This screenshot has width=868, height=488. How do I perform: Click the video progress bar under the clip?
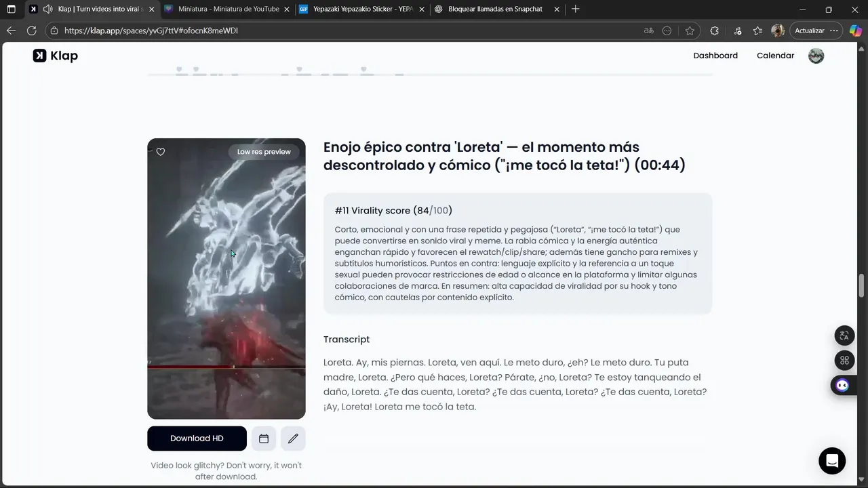coord(226,367)
